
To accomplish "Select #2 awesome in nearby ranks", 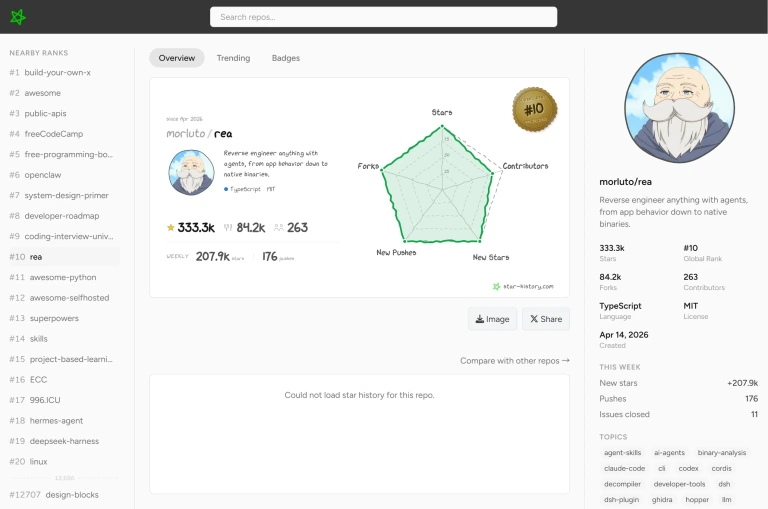I will tap(64, 93).
